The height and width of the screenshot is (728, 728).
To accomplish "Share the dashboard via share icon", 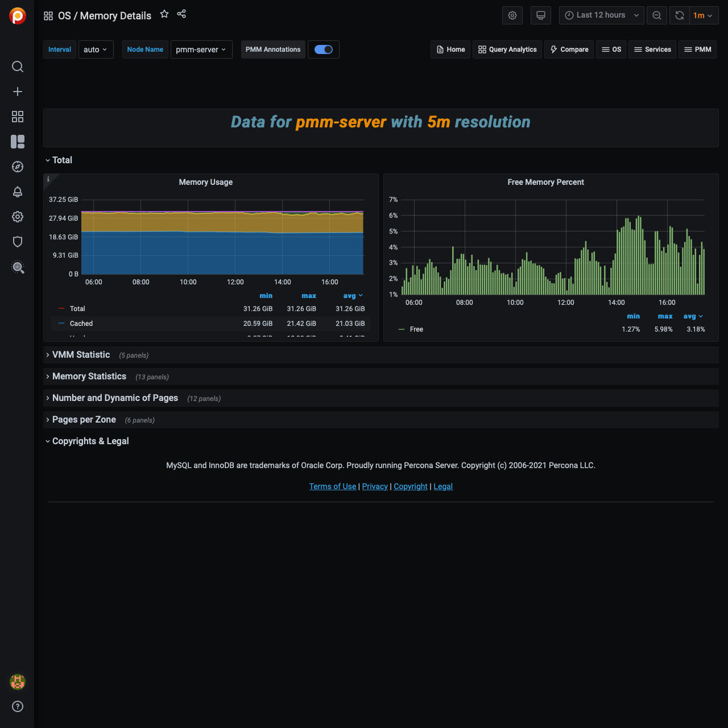I will (x=181, y=14).
